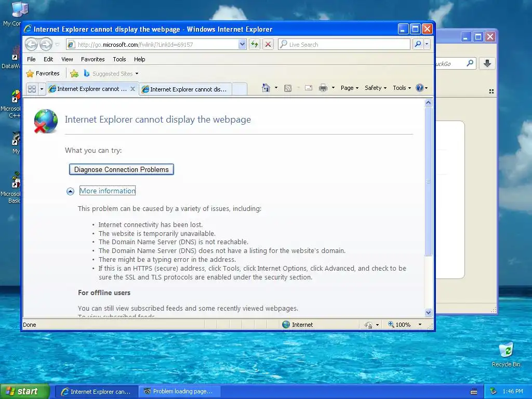Open the Help menu

139,59
